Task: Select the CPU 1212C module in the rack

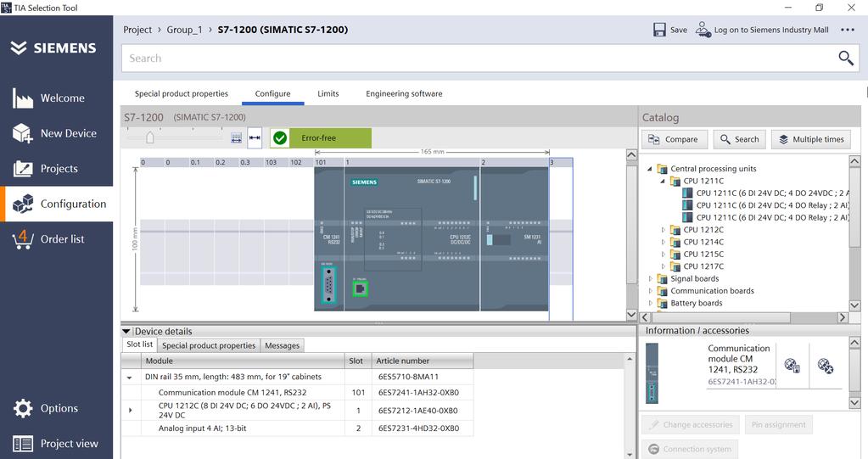Action: click(412, 238)
